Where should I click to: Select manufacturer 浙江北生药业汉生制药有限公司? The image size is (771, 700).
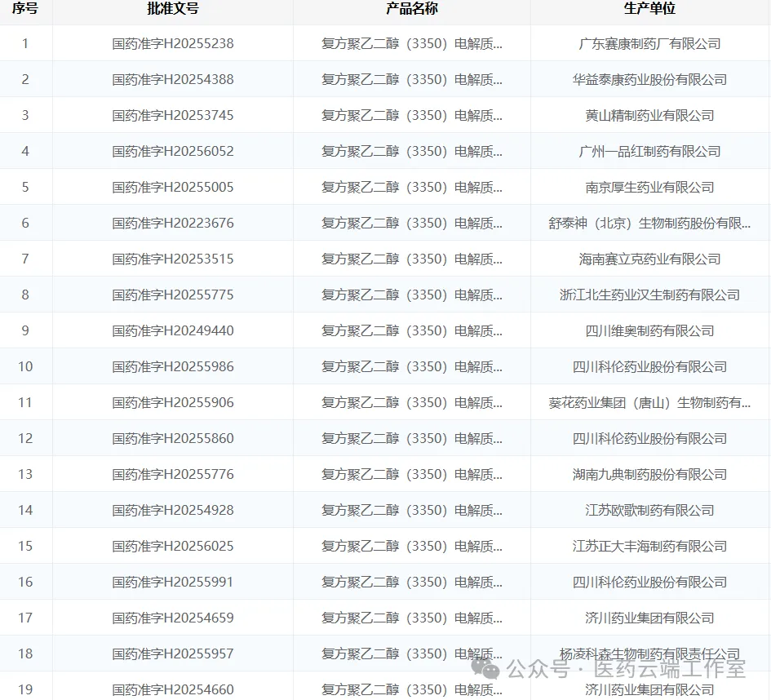tap(649, 295)
